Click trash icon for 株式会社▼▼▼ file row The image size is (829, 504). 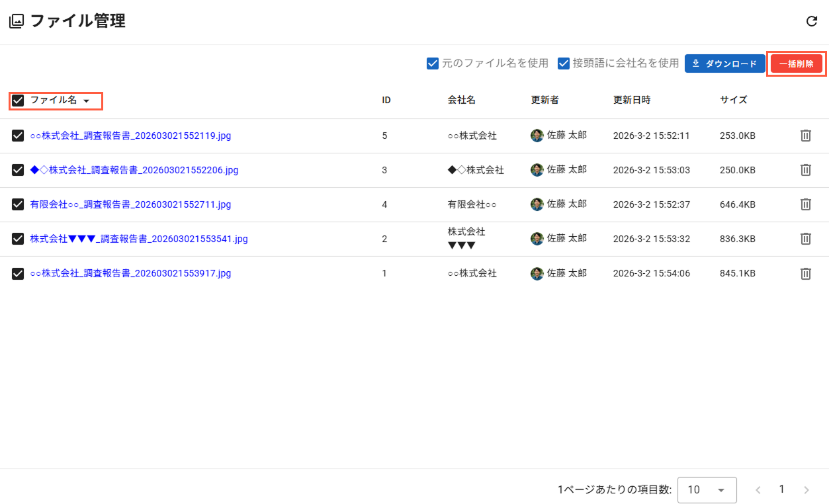click(x=805, y=239)
